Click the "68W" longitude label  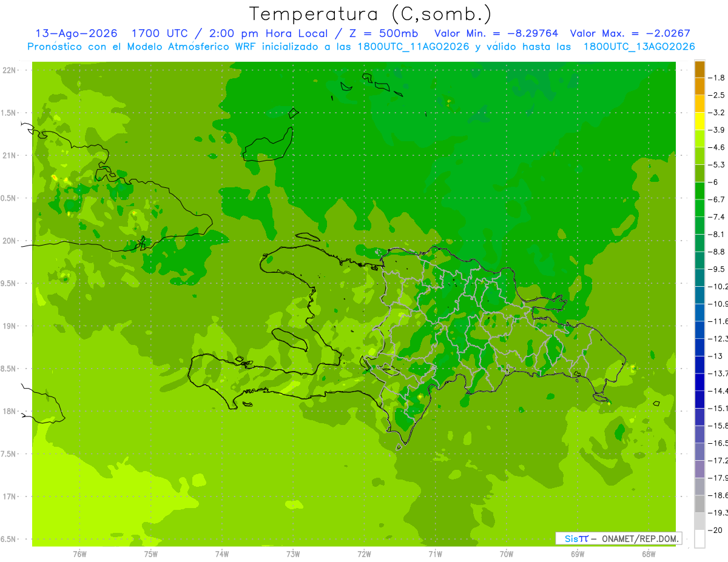click(649, 554)
